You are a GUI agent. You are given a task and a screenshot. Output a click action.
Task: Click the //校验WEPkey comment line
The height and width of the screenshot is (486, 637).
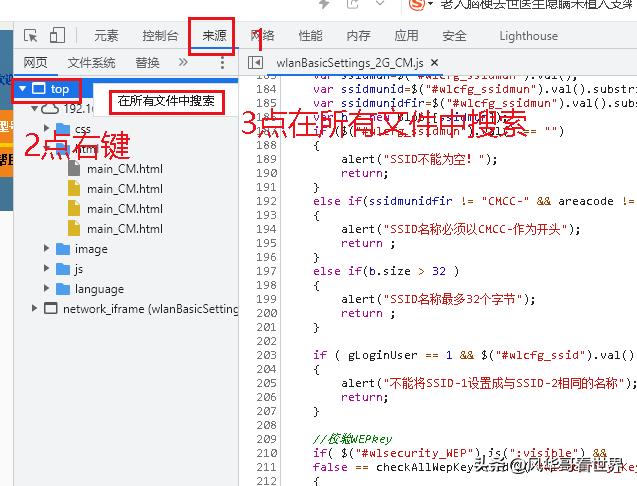tap(353, 439)
